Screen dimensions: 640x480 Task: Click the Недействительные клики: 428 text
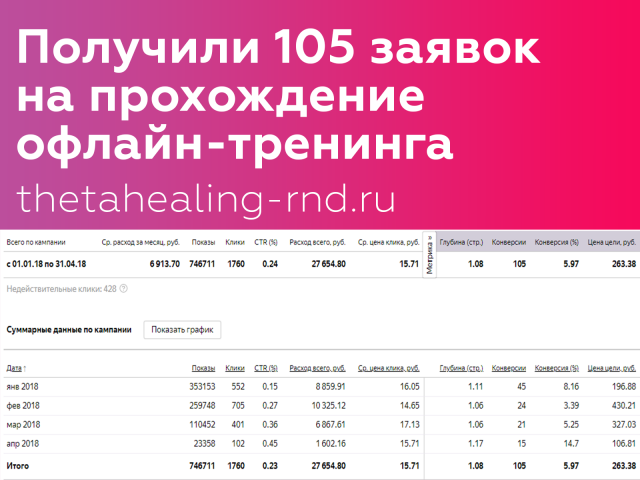coord(61,289)
